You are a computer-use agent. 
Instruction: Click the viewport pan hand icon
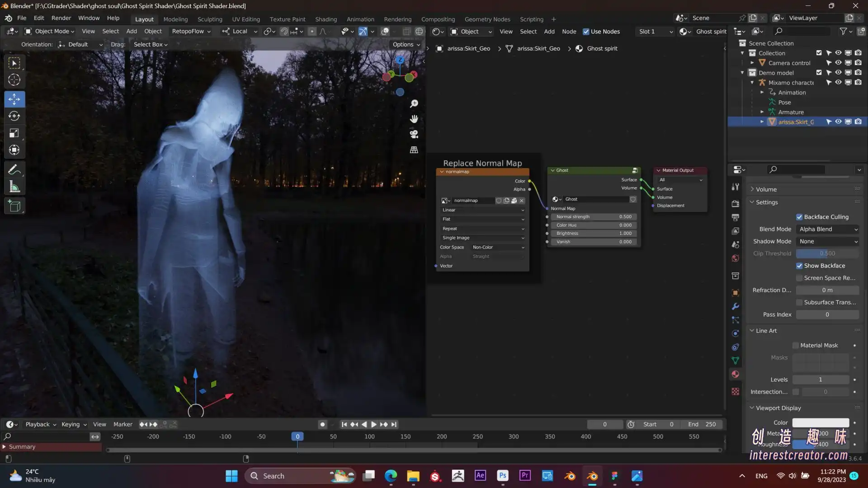(x=414, y=119)
